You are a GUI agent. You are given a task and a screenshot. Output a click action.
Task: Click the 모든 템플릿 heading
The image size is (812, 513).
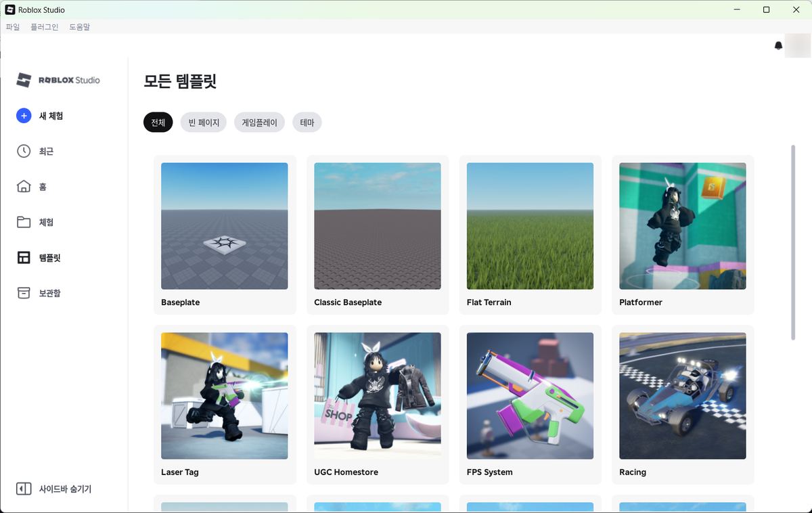click(180, 81)
